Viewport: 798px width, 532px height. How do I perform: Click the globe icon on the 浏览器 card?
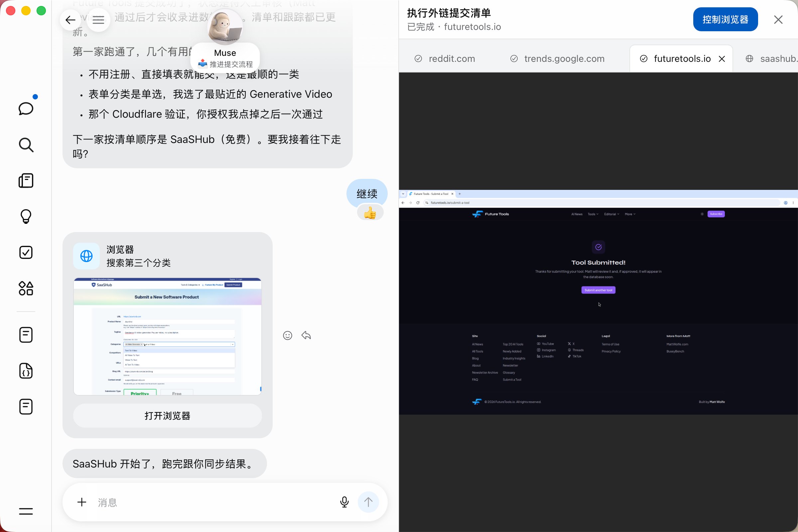coord(86,256)
